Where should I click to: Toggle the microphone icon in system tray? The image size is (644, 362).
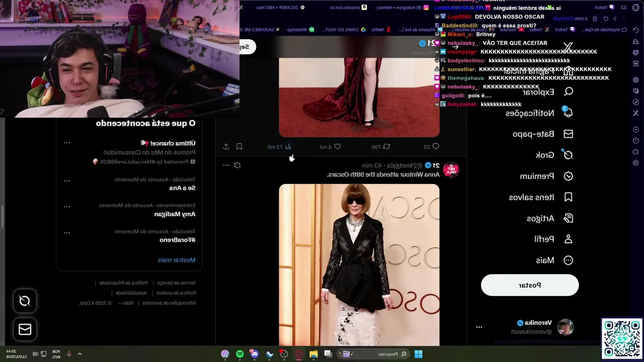[69, 354]
